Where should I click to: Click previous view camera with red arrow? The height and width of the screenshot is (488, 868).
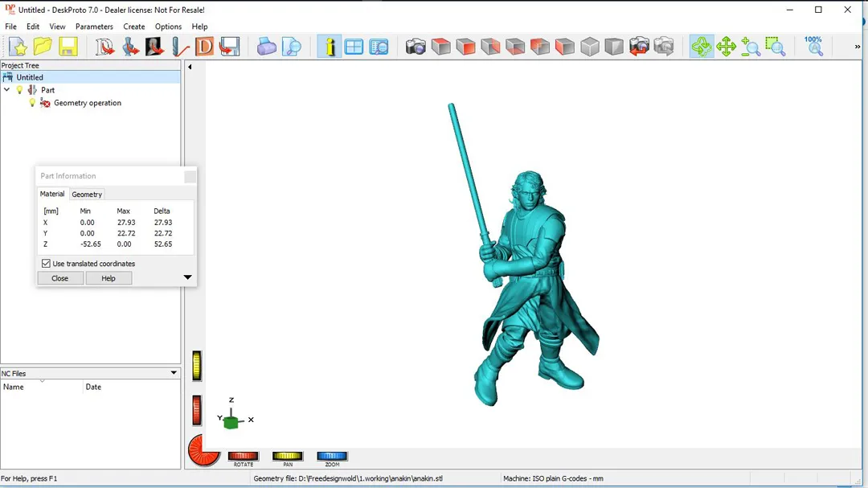click(x=639, y=47)
